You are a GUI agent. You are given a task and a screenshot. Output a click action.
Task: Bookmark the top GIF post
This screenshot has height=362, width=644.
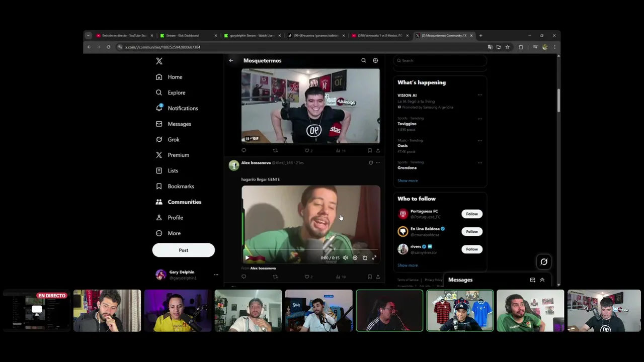click(369, 150)
